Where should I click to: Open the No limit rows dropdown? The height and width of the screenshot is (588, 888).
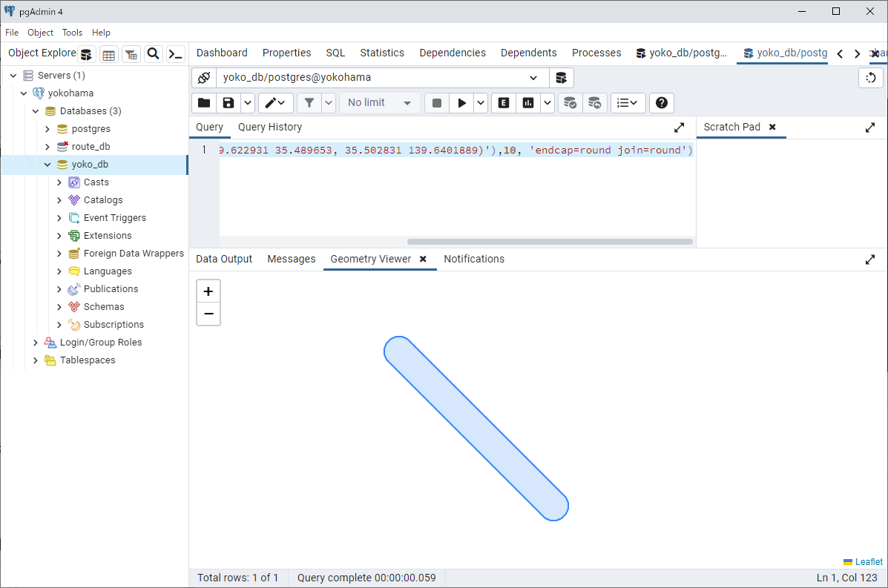click(x=380, y=103)
